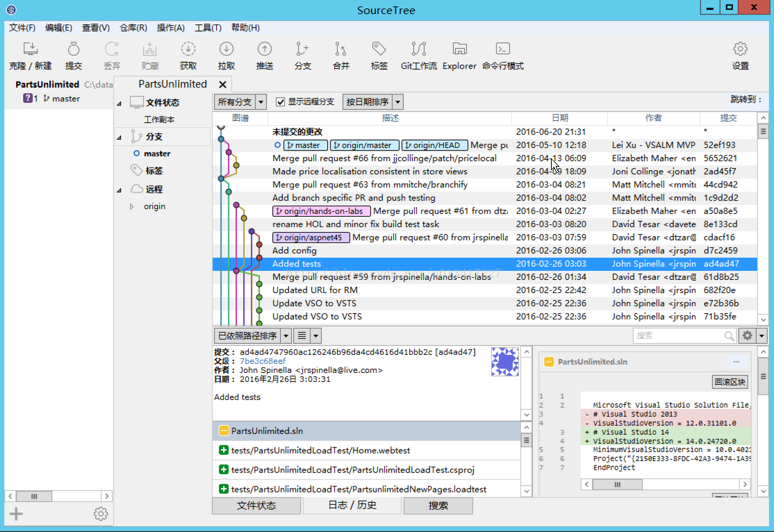The width and height of the screenshot is (774, 532).
Task: Click the diff panel gear icon
Action: pyautogui.click(x=748, y=335)
